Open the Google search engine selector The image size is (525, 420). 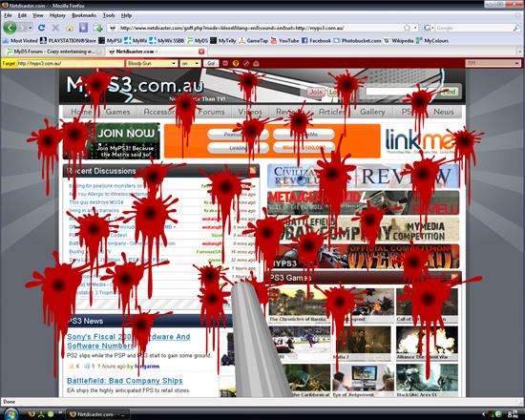pos(429,28)
